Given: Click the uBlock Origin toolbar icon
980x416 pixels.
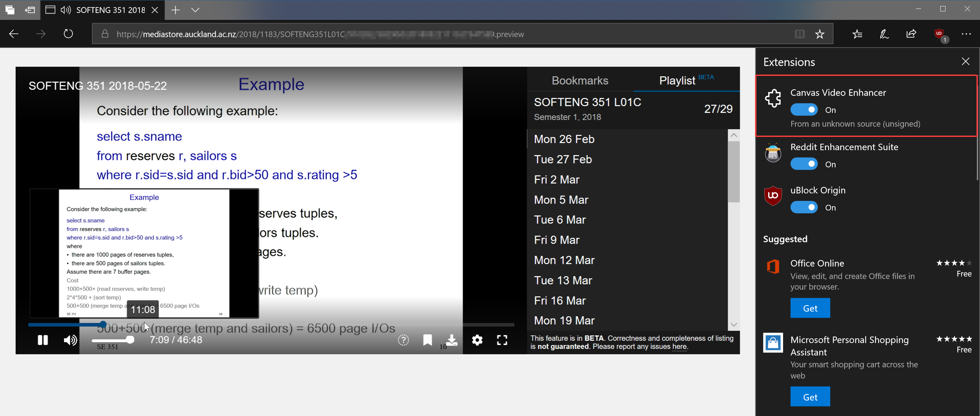Looking at the screenshot, I should 939,34.
